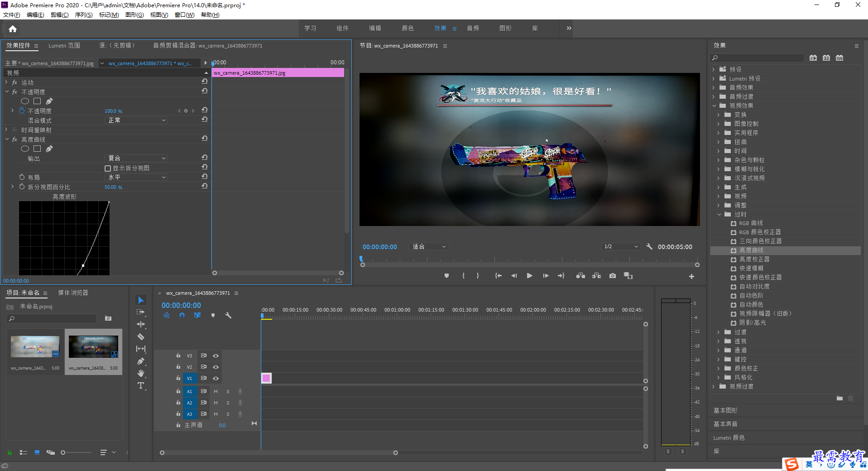The height and width of the screenshot is (471, 868).
Task: Toggle V3 track output eye
Action: click(x=216, y=356)
